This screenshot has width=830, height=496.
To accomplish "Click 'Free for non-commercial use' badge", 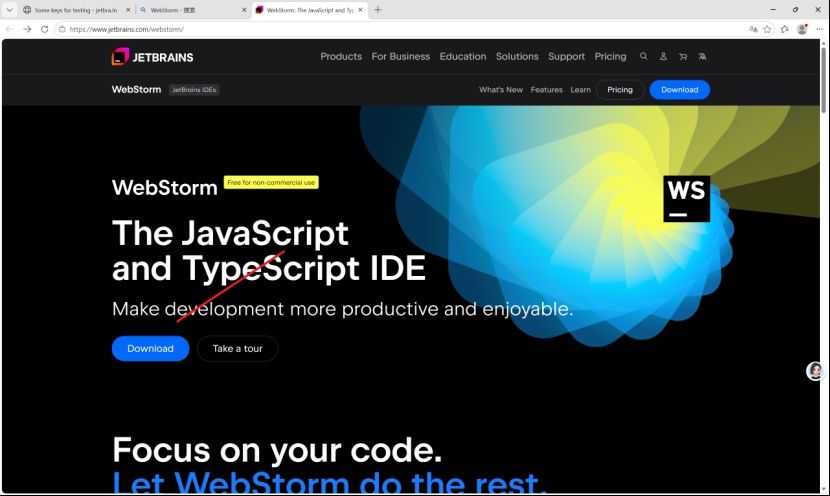I will click(x=271, y=182).
